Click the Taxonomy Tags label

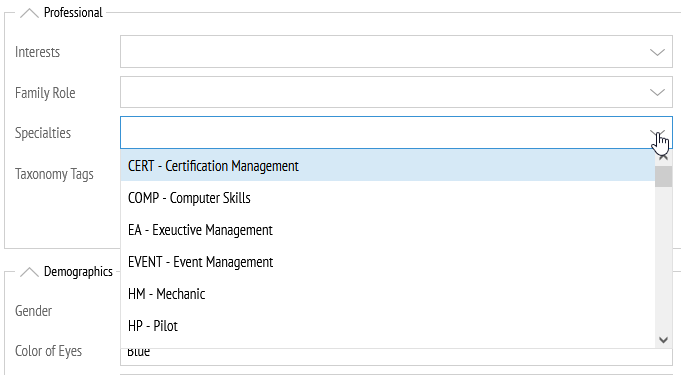pos(54,174)
